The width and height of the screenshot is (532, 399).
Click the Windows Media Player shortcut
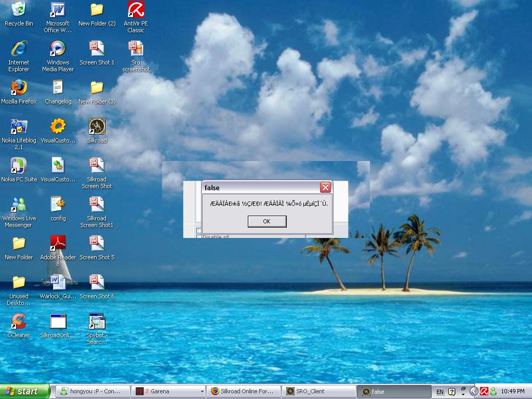click(58, 49)
